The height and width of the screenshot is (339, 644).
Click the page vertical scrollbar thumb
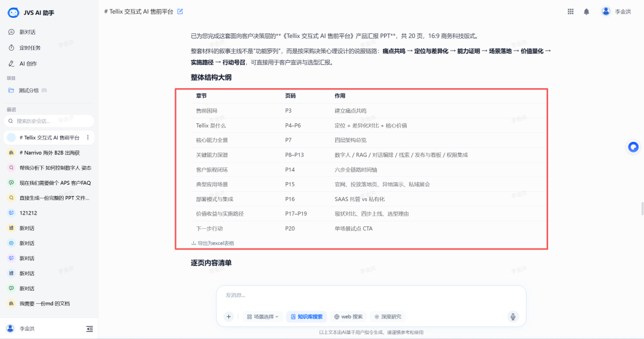642,209
